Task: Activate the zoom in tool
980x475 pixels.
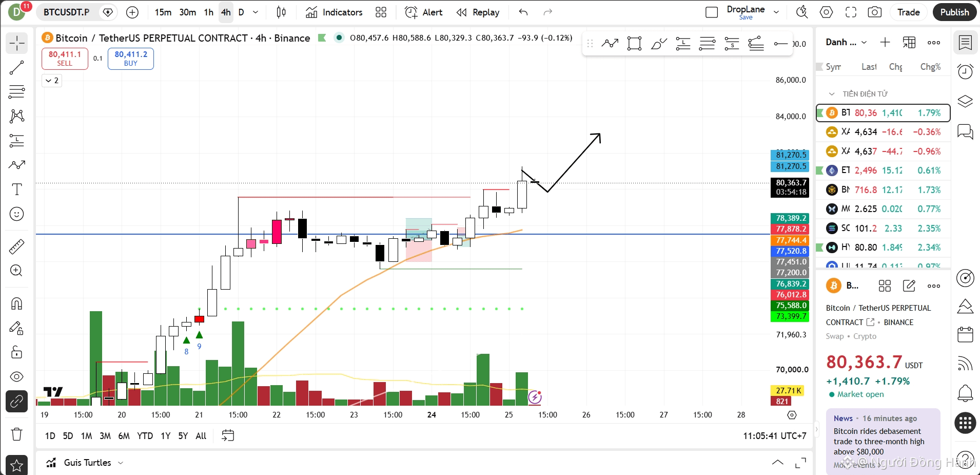Action: (17, 271)
